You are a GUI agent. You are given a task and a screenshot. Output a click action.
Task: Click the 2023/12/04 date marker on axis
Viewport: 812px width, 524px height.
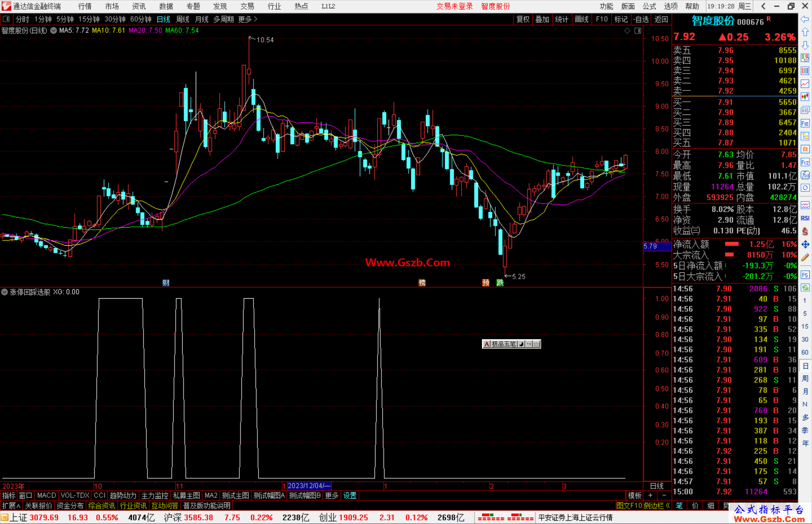tap(309, 486)
